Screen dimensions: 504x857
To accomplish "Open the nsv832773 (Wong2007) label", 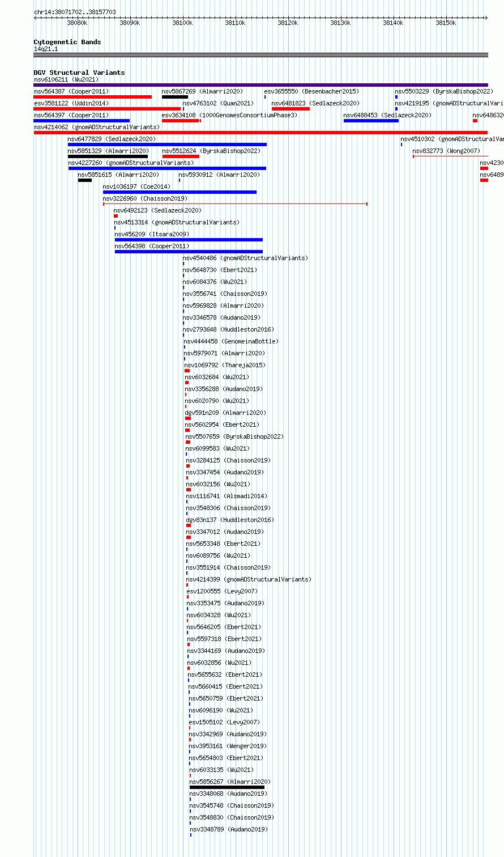I will tap(446, 151).
